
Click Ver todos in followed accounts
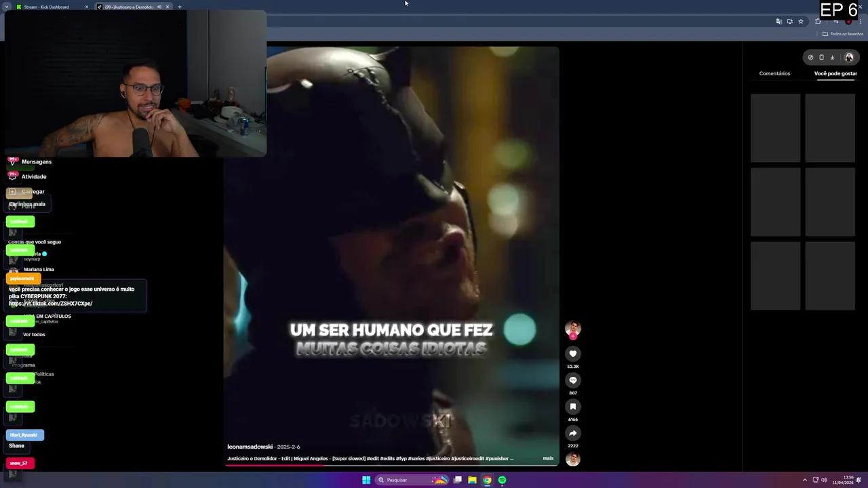[34, 335]
